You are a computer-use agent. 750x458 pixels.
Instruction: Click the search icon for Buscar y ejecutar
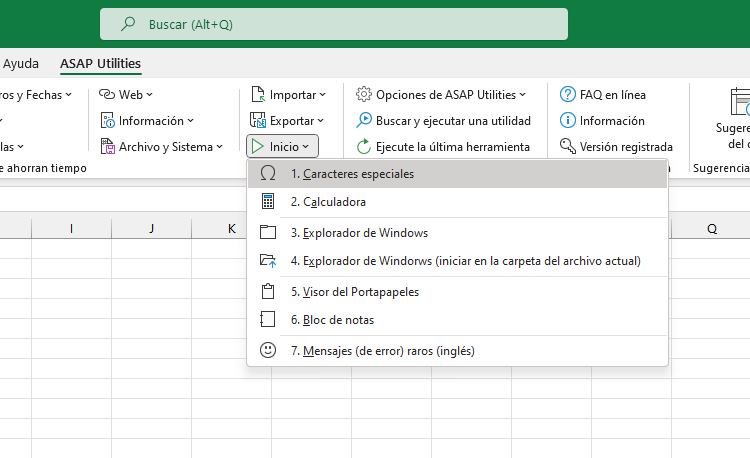click(364, 120)
